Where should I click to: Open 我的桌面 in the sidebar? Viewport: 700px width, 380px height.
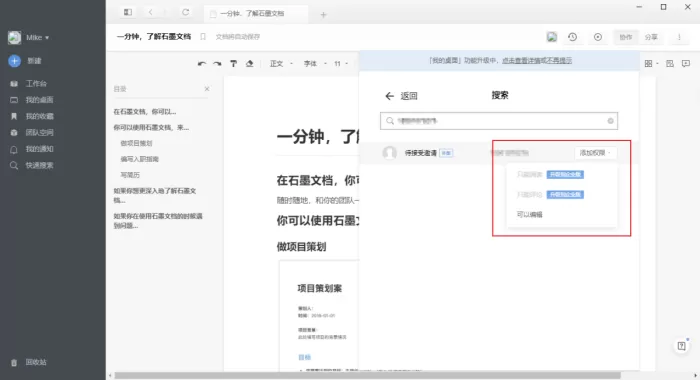39,100
